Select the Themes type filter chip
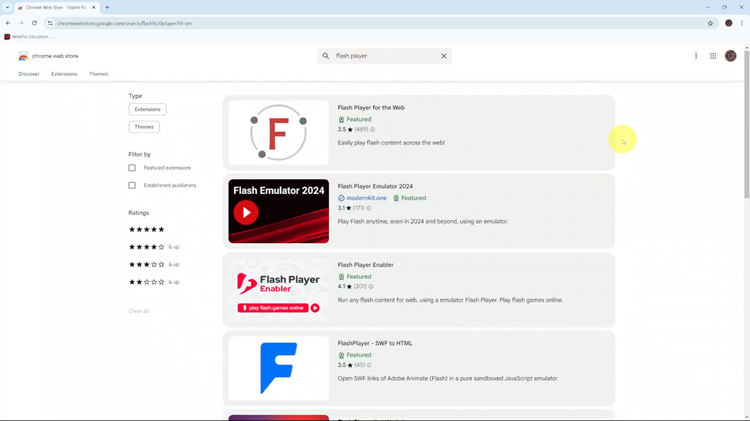750x421 pixels. 144,127
